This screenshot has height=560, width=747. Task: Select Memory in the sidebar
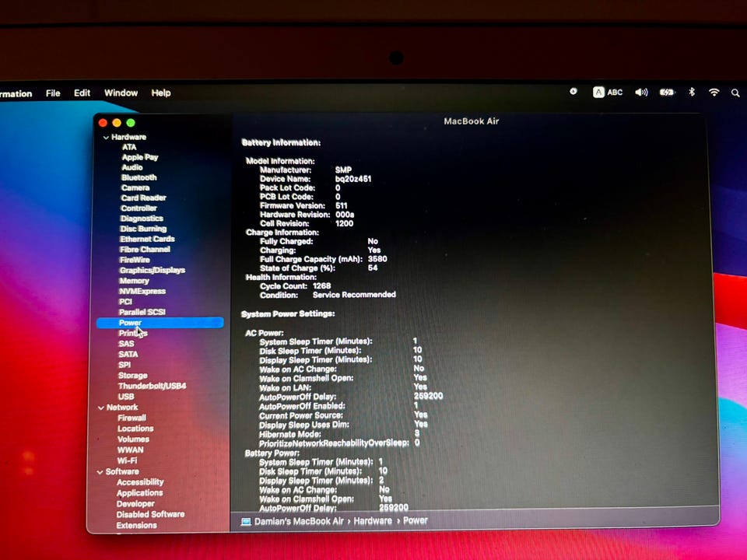[x=134, y=281]
